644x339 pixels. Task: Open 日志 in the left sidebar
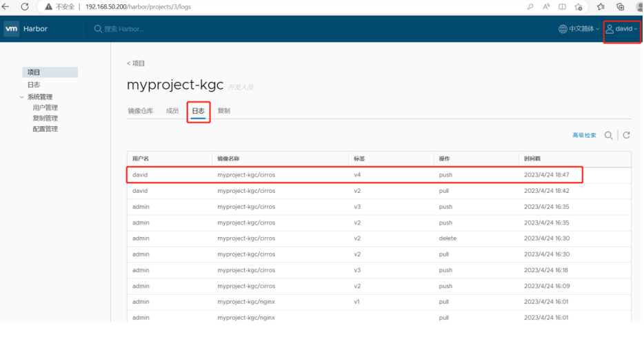click(34, 85)
